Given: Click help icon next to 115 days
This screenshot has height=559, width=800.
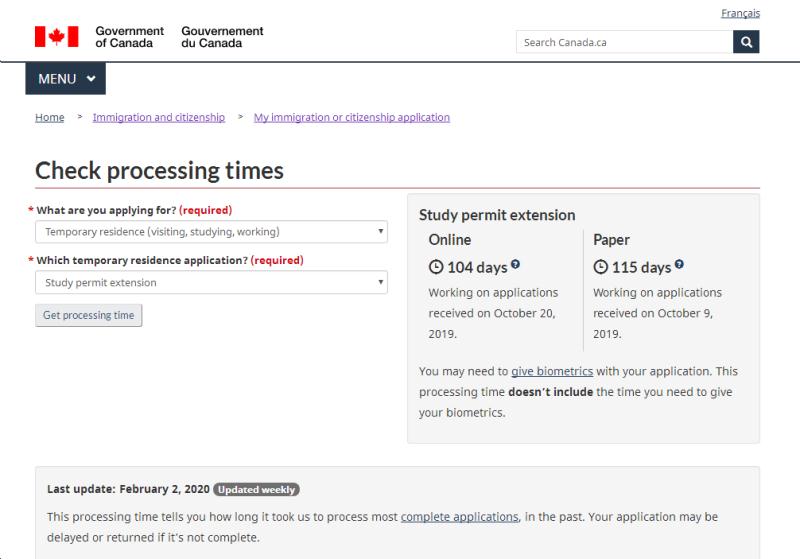Looking at the screenshot, I should [679, 264].
